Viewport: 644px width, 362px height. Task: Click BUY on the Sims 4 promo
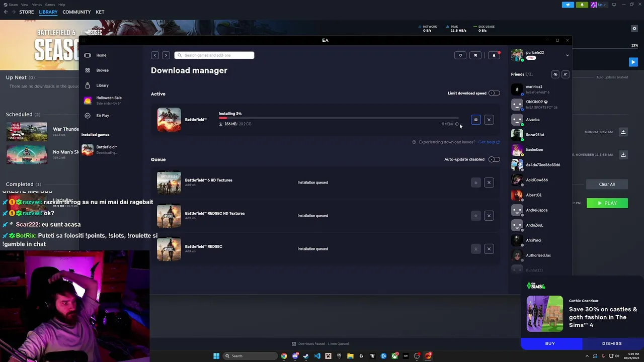click(551, 343)
